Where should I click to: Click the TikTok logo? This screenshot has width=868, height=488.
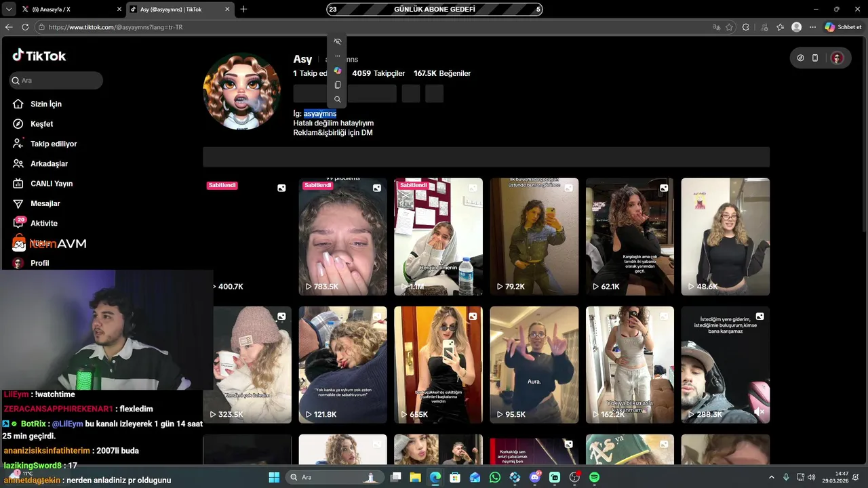[x=39, y=56]
